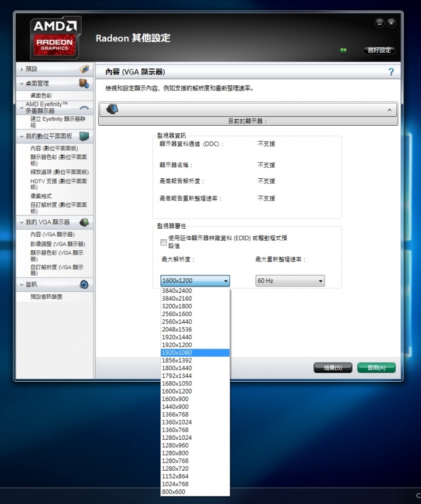Select 1366x768 in resolution list
This screenshot has height=504, width=421.
pyautogui.click(x=195, y=415)
